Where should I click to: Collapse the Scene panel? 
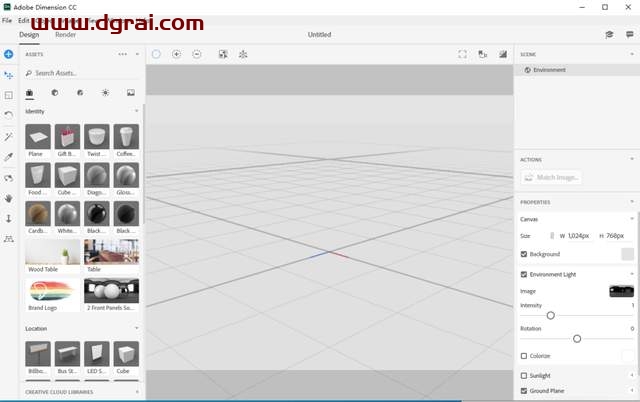632,54
